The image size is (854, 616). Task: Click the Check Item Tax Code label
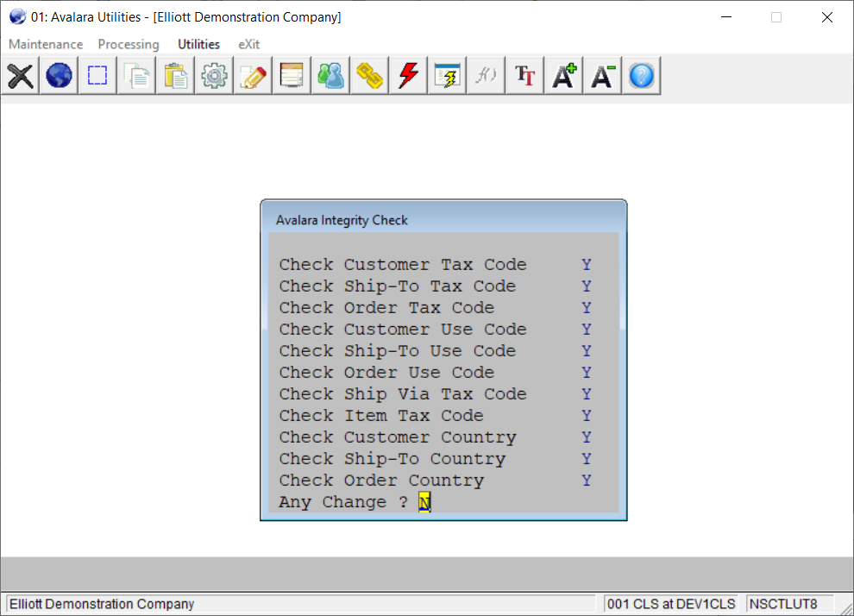(381, 416)
